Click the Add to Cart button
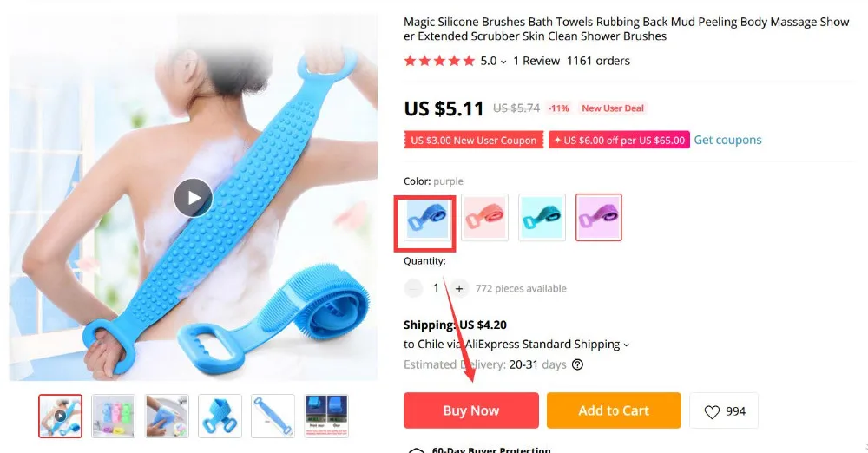868x453 pixels. (x=614, y=410)
